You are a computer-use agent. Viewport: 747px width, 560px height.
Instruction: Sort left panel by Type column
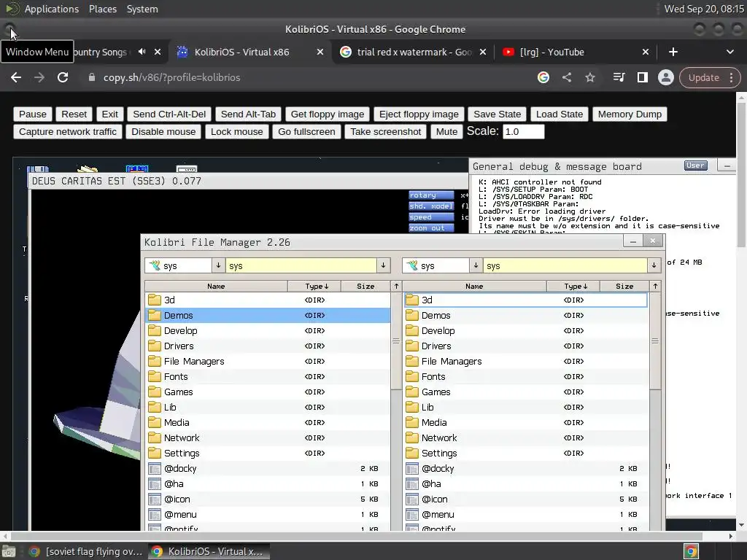[x=314, y=286]
